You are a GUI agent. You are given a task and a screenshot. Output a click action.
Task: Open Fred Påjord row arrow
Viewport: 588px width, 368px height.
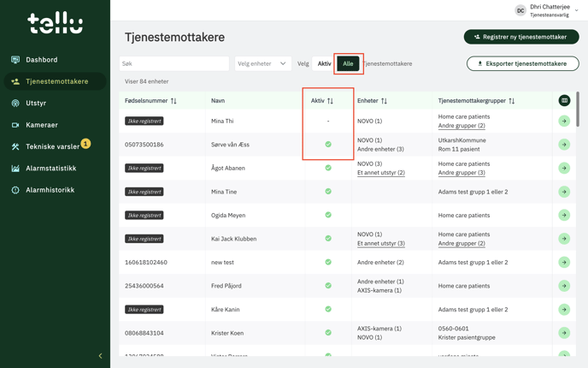point(564,286)
